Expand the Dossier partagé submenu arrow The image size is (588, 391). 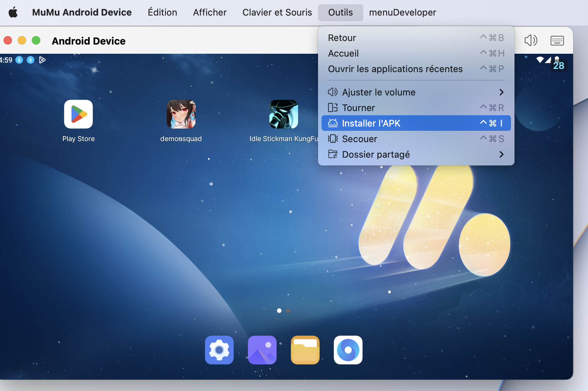[501, 154]
